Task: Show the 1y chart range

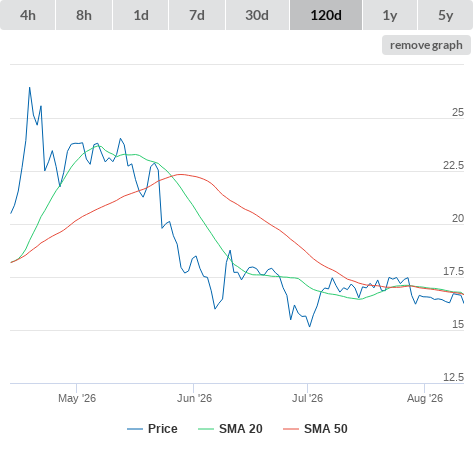Action: pos(390,15)
